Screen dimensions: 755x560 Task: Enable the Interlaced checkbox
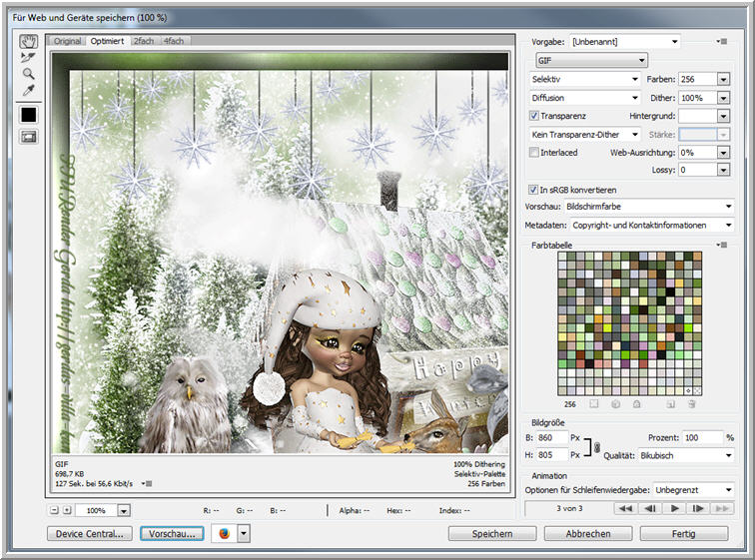pos(534,152)
